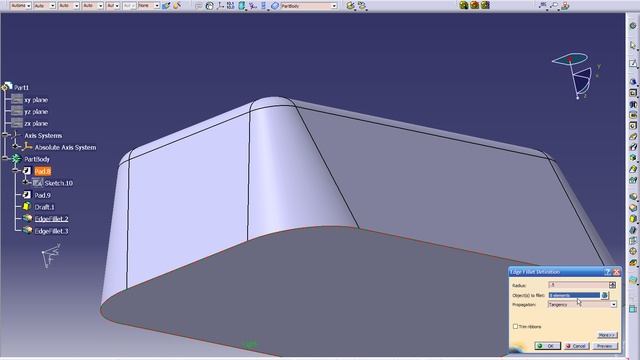This screenshot has width=640, height=360.
Task: Collapse the Pad.8 tree node
Action: 16,171
